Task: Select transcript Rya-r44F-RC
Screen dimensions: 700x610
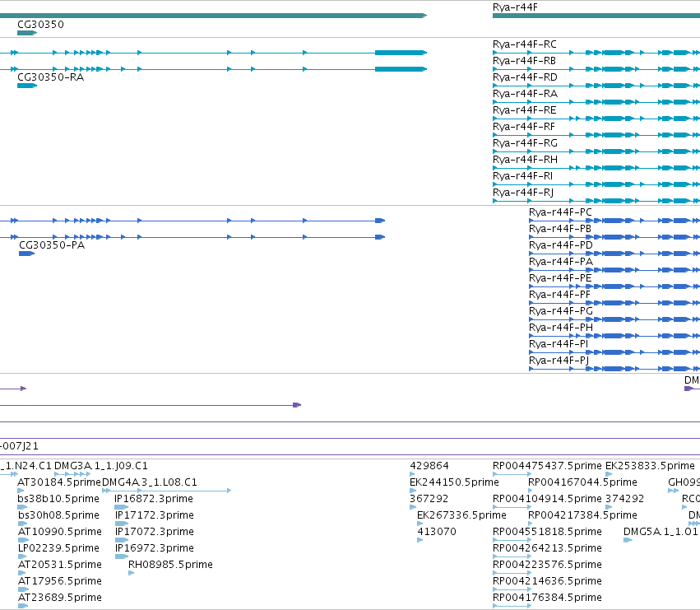Action: (x=525, y=44)
